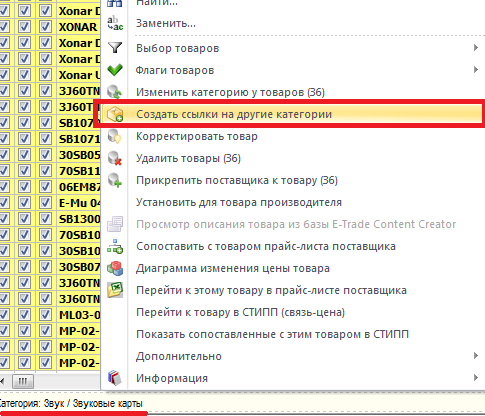
Task: Select the 30SB10 product cell
Action: 79,251
